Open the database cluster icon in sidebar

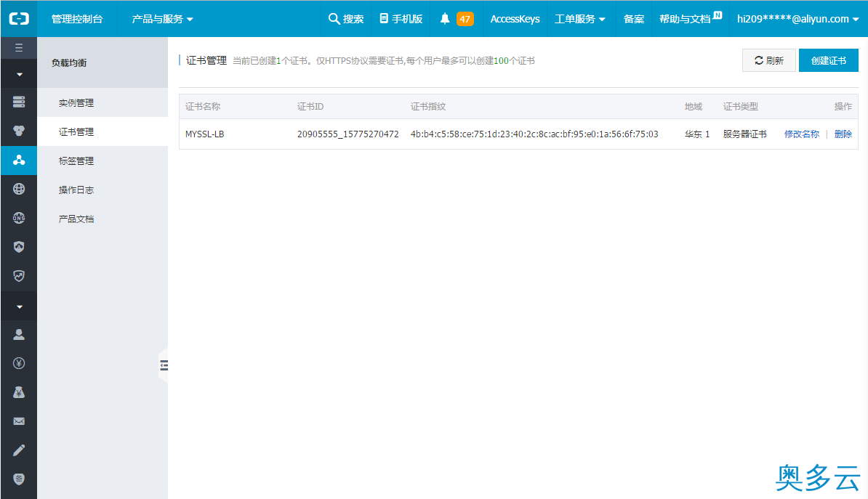coord(19,131)
